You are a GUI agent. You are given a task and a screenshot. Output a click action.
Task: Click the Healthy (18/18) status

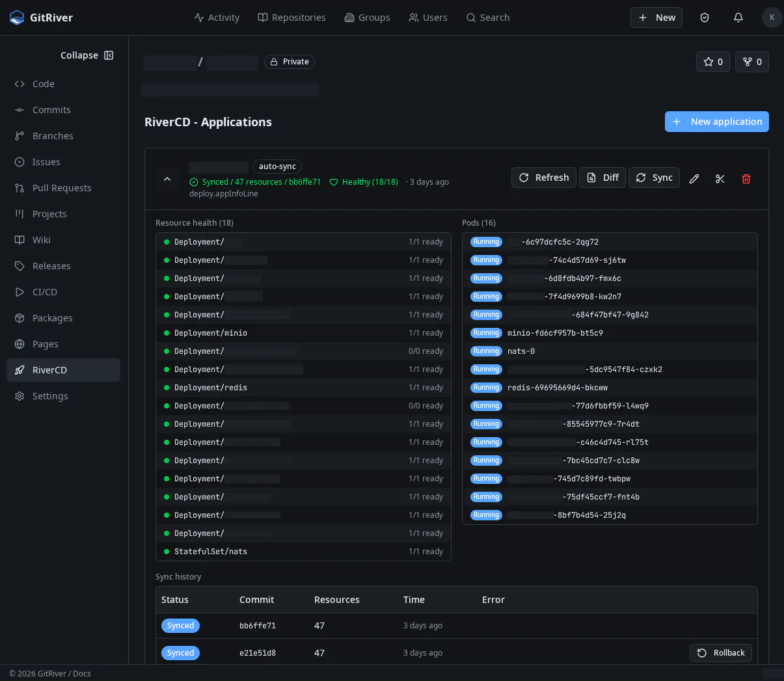(364, 182)
